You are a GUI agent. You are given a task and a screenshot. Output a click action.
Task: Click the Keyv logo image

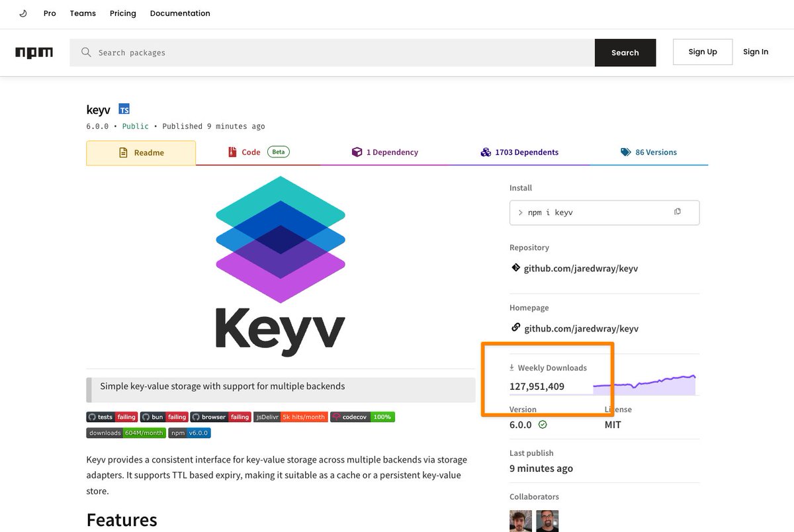point(281,266)
